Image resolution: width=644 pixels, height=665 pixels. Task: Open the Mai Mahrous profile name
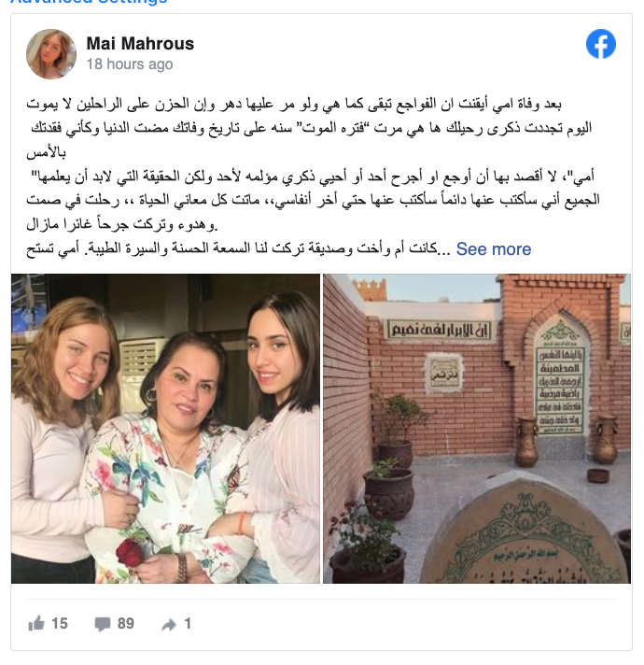pyautogui.click(x=140, y=44)
